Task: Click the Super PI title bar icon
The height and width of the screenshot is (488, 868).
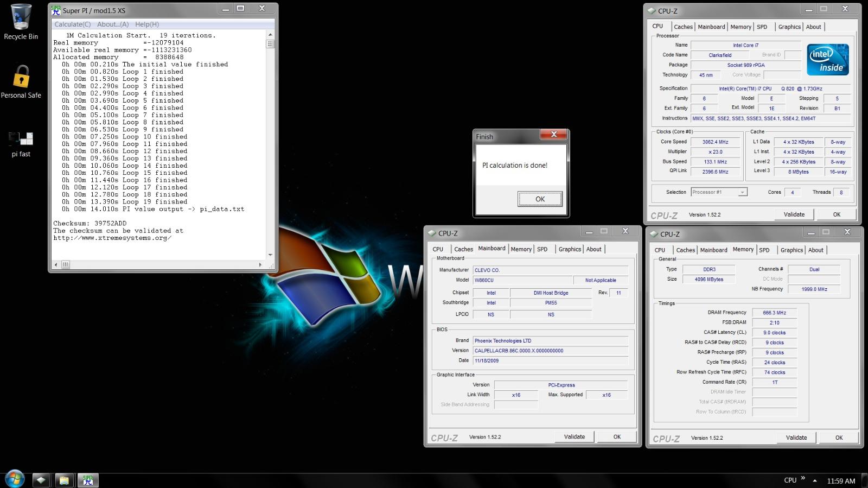Action: (x=56, y=10)
